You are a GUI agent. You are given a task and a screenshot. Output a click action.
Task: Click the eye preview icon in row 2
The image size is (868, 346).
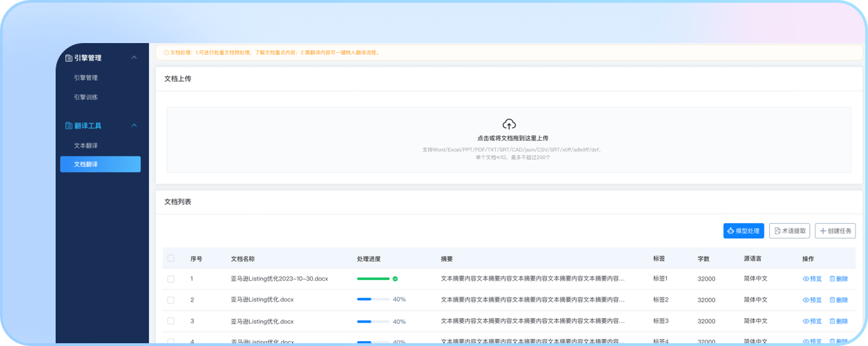click(x=806, y=300)
